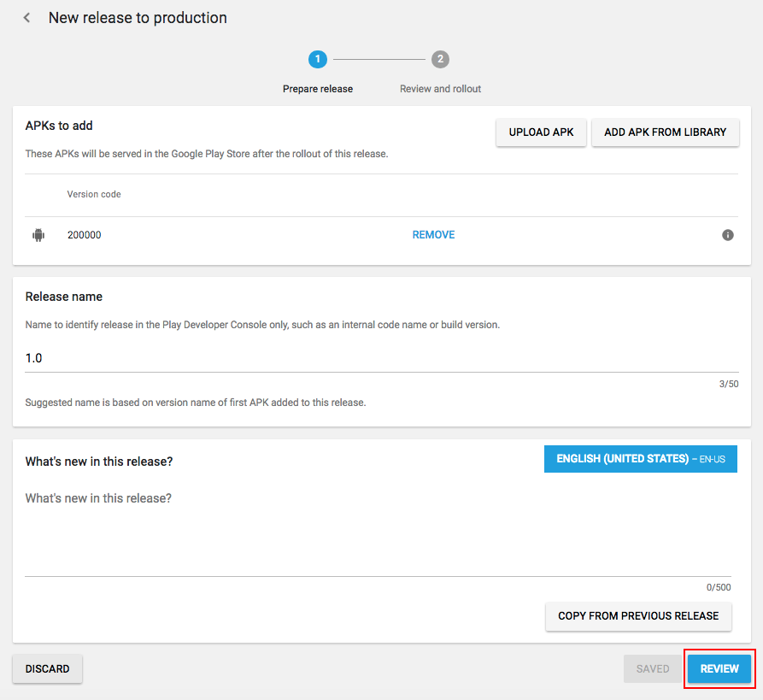Click Copy from Previous Release
763x700 pixels.
[x=638, y=616]
